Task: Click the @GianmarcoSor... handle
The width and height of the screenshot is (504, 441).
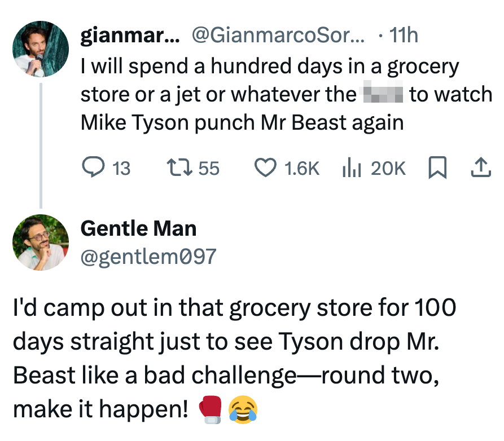Action: [278, 36]
